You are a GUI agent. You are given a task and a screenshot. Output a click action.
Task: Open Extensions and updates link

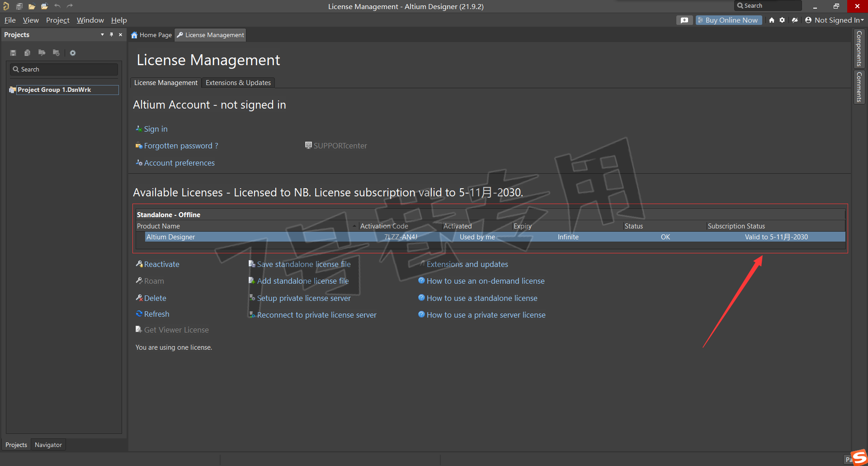coord(463,264)
